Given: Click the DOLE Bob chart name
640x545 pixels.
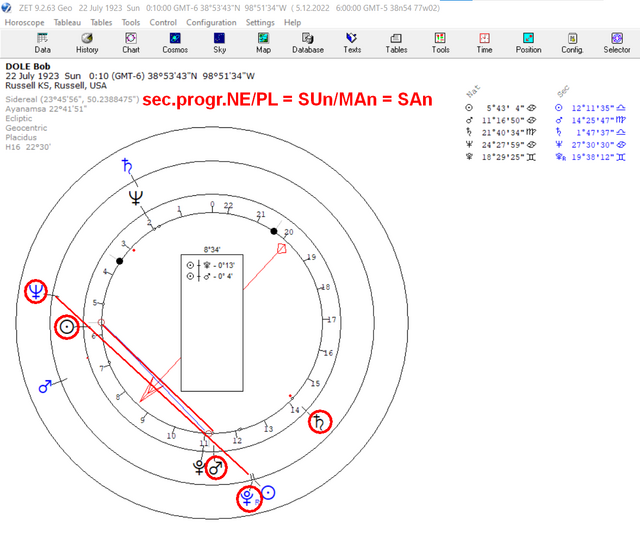Looking at the screenshot, I should click(28, 66).
